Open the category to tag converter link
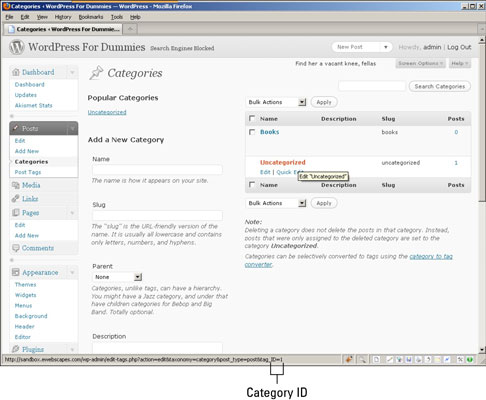This screenshot has height=400, width=486. point(431,256)
